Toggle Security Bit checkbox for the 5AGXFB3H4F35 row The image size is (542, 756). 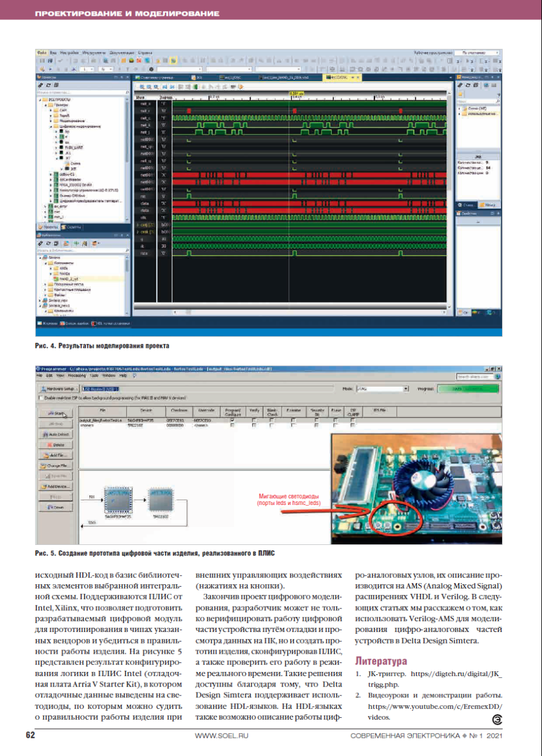(x=316, y=420)
